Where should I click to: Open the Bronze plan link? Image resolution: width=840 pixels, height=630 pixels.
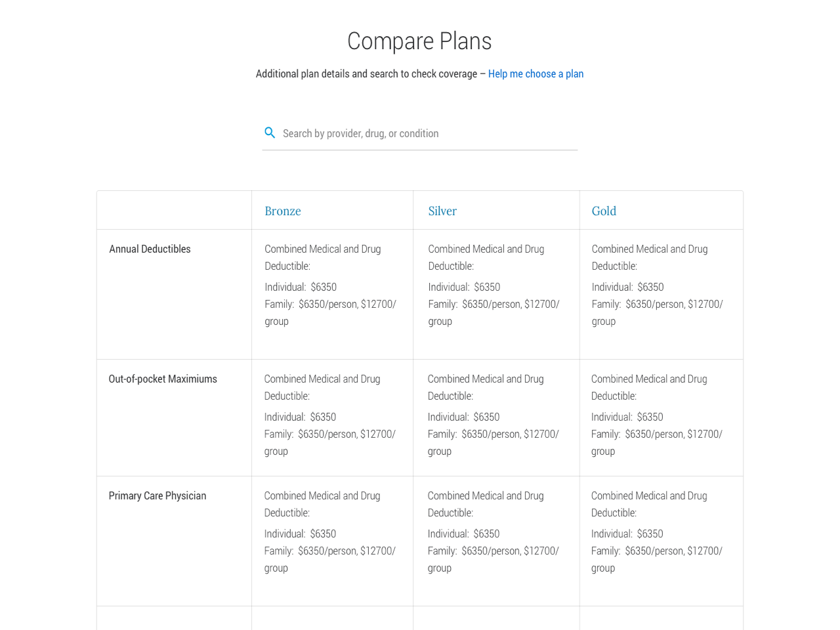point(283,211)
